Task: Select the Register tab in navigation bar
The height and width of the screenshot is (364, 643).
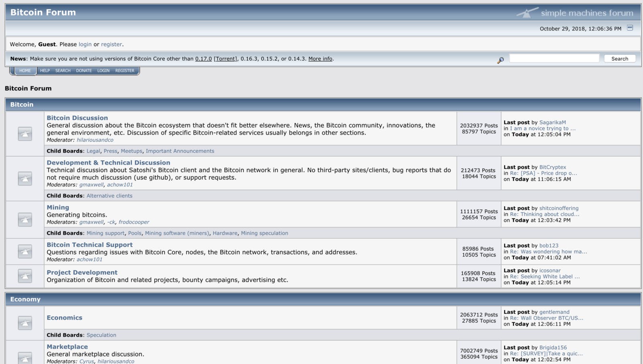Action: click(x=125, y=71)
